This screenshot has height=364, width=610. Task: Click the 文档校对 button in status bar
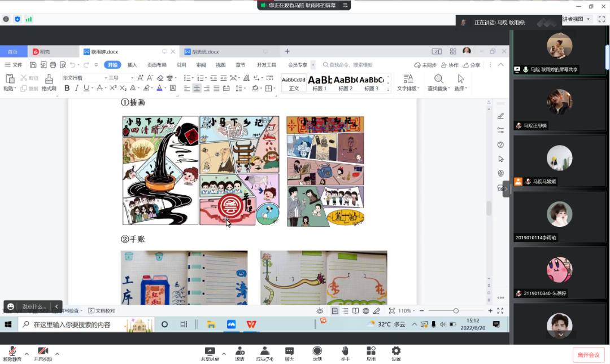click(x=102, y=311)
